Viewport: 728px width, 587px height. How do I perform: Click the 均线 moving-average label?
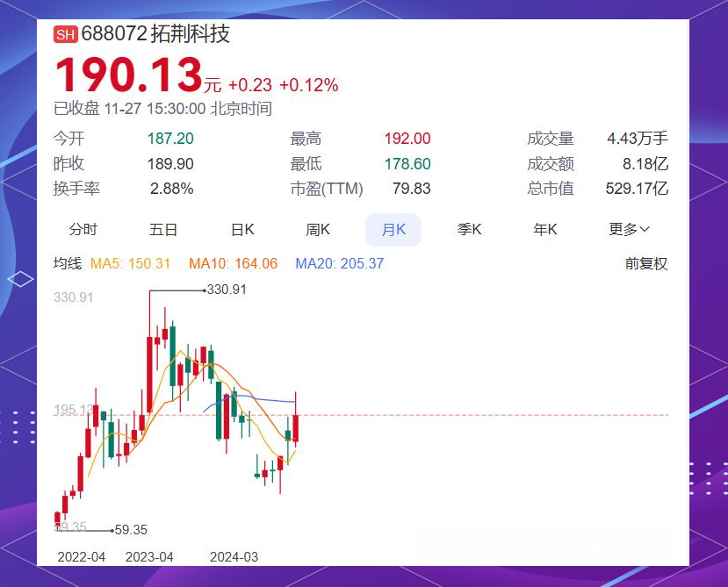tap(68, 263)
